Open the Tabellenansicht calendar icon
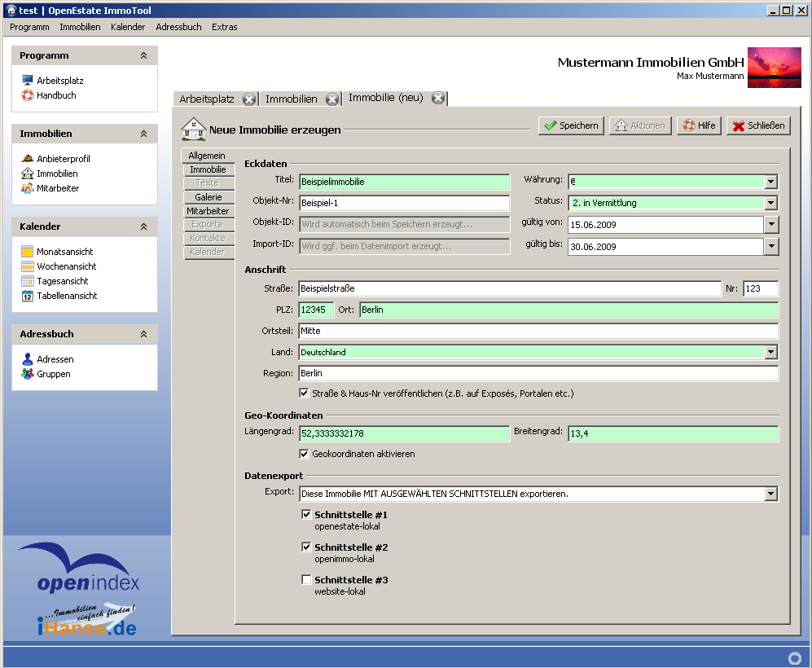The width and height of the screenshot is (812, 668). click(x=28, y=296)
